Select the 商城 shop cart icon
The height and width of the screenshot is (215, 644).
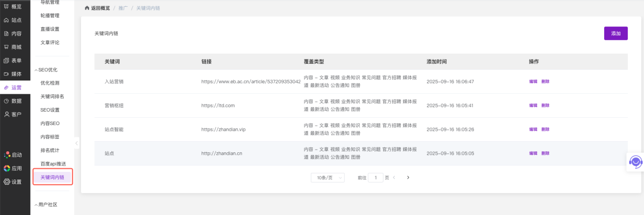(6, 47)
